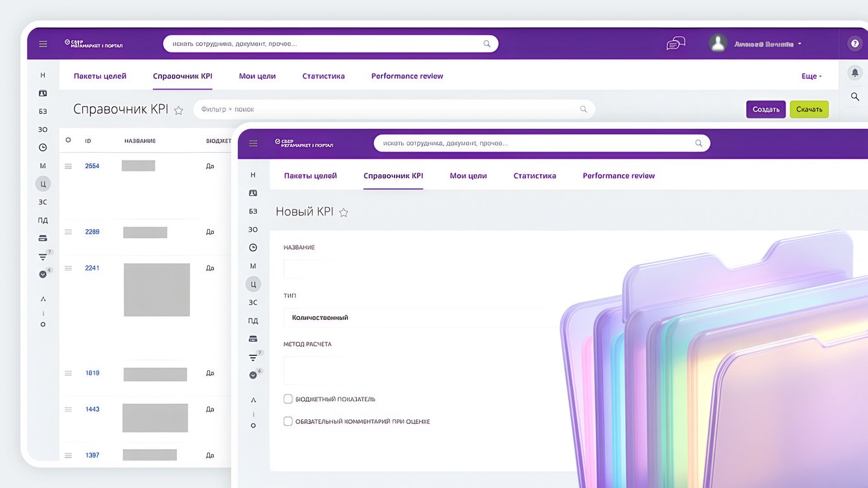The width and height of the screenshot is (868, 488).
Task: Click the magnifier icon in right sidebar
Action: click(854, 96)
